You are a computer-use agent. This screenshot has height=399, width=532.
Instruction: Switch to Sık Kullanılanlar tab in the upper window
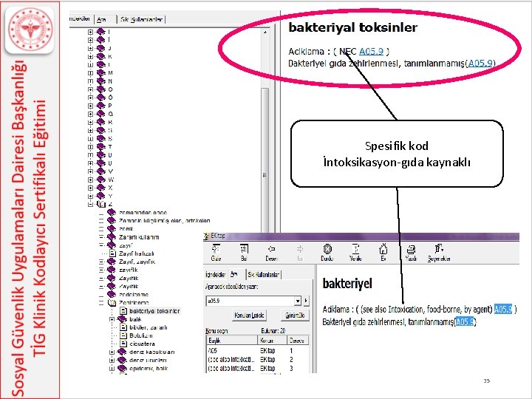[141, 20]
